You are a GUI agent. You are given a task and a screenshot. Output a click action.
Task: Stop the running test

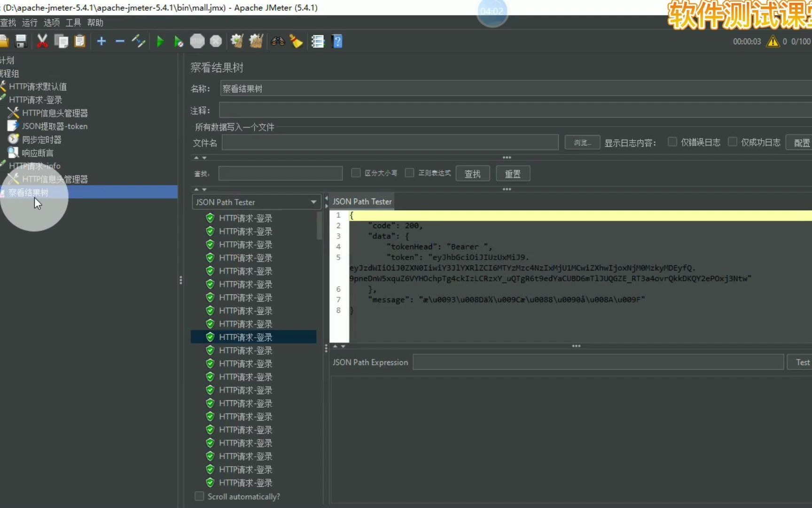coord(197,41)
